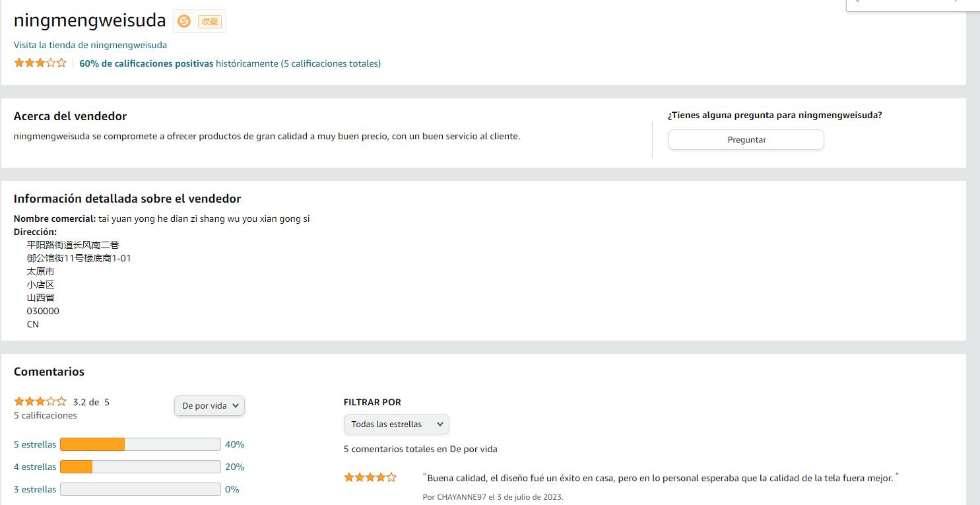Open the 60% positive ratings link
Screen dimensions: 980x505
click(147, 63)
